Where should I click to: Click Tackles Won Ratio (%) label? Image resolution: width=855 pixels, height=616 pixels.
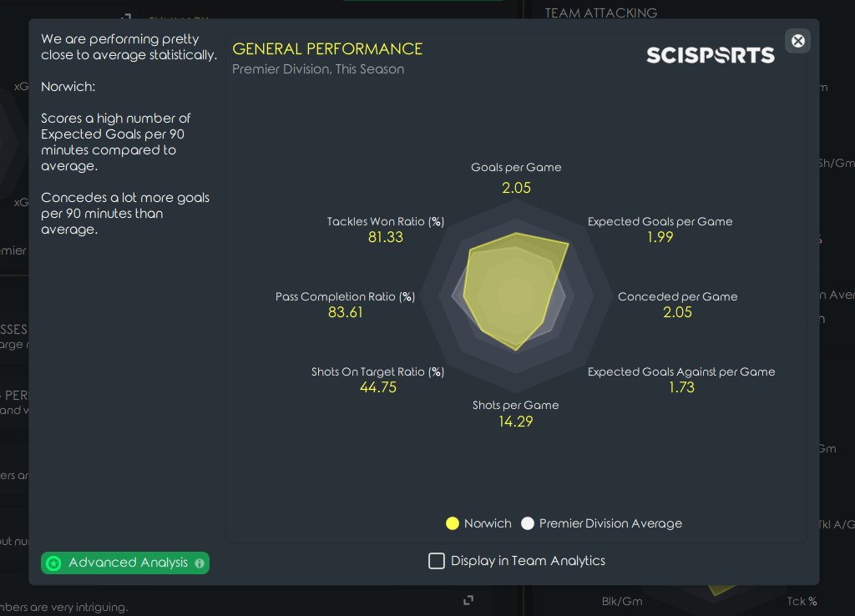tap(386, 221)
